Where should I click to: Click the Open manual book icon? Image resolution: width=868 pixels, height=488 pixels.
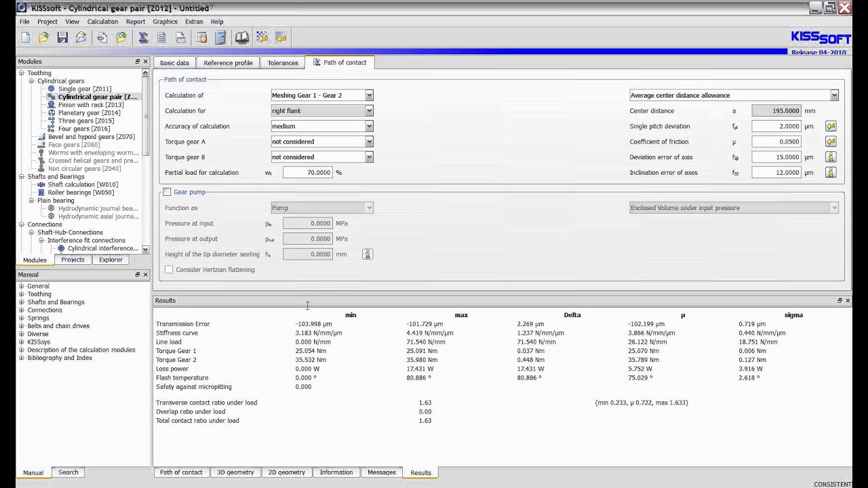[242, 38]
